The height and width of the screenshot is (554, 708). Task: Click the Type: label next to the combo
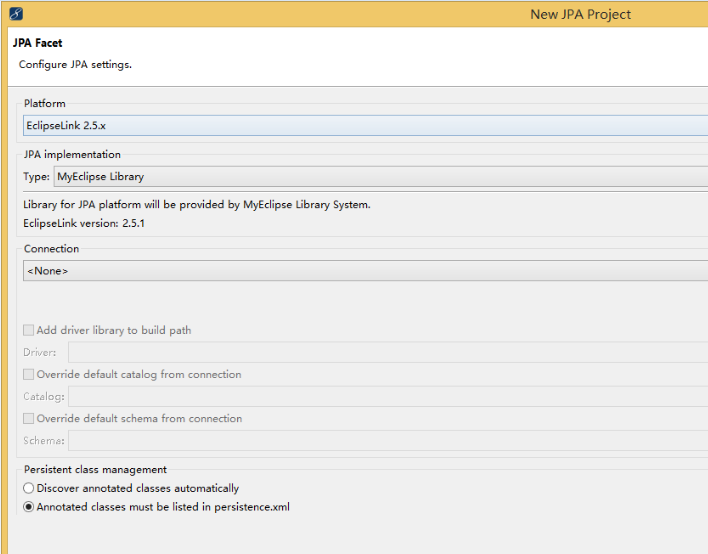(37, 177)
